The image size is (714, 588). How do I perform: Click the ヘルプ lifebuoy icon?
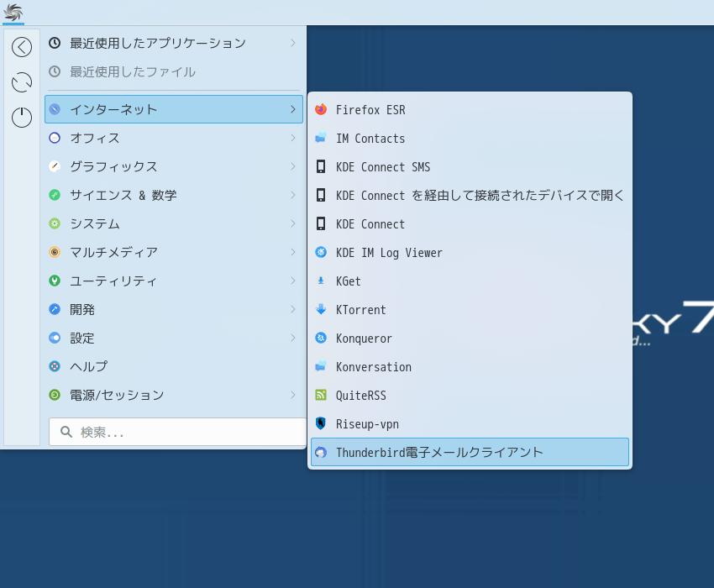(x=55, y=366)
